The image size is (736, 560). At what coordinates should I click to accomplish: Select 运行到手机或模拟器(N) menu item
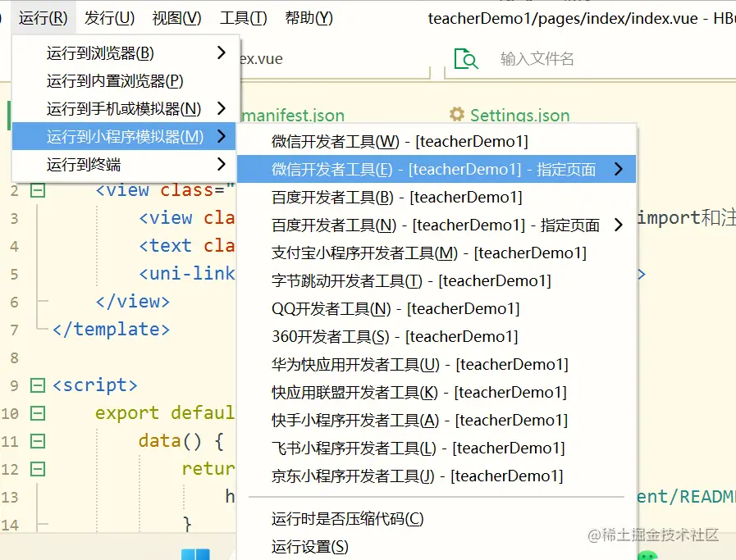(x=124, y=109)
